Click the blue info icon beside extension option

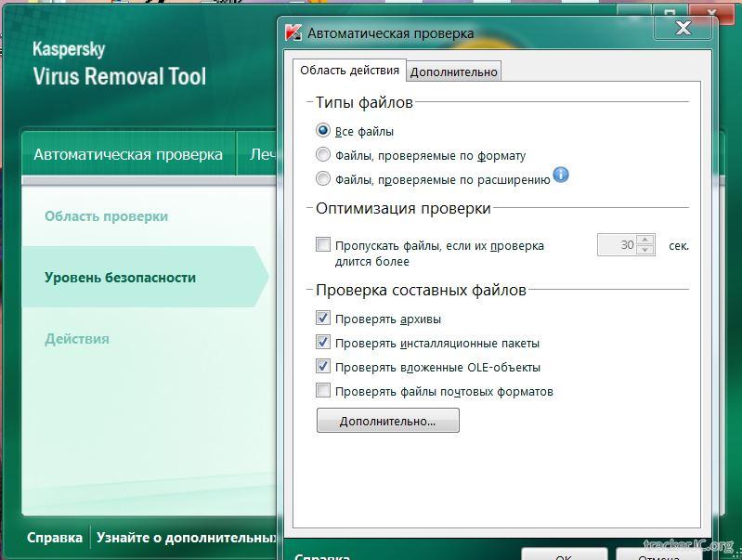(x=561, y=175)
